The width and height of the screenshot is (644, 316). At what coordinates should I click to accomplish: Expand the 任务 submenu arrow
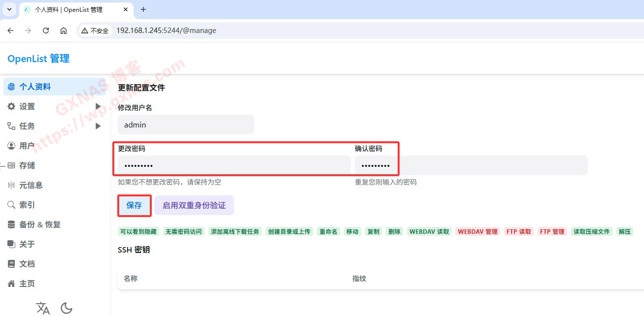tap(98, 126)
